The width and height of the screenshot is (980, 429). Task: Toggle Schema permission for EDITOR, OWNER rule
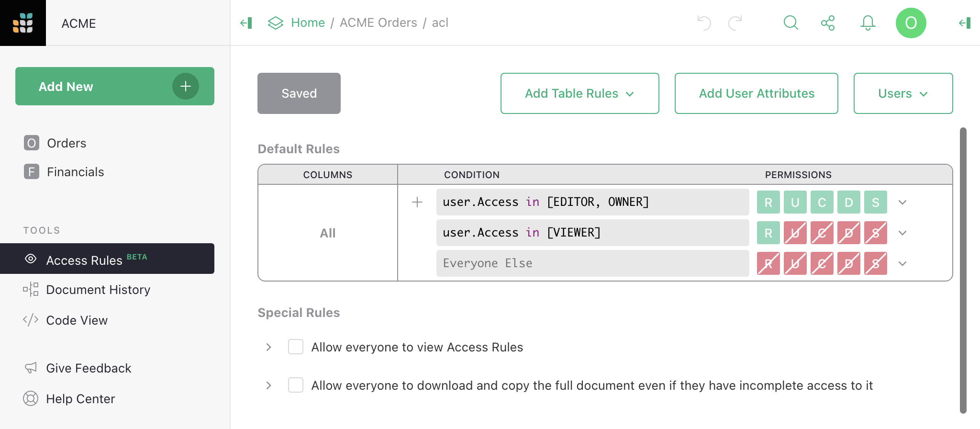(x=876, y=202)
